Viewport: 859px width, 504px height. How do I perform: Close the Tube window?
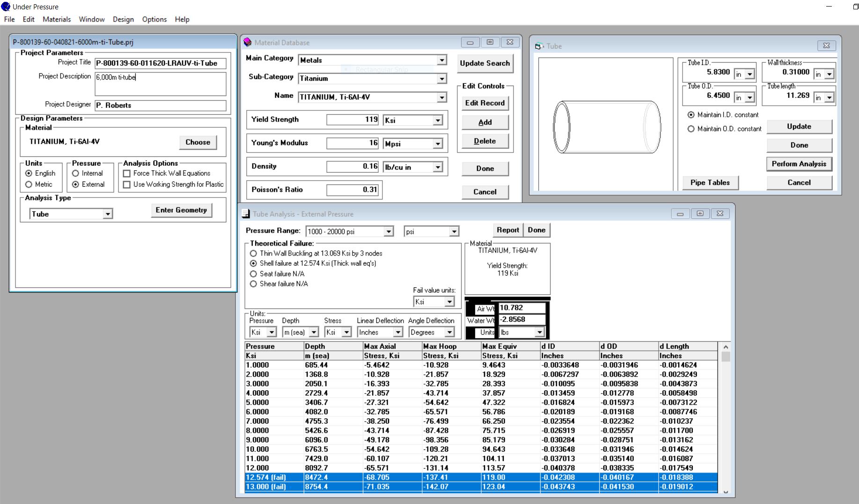(826, 45)
